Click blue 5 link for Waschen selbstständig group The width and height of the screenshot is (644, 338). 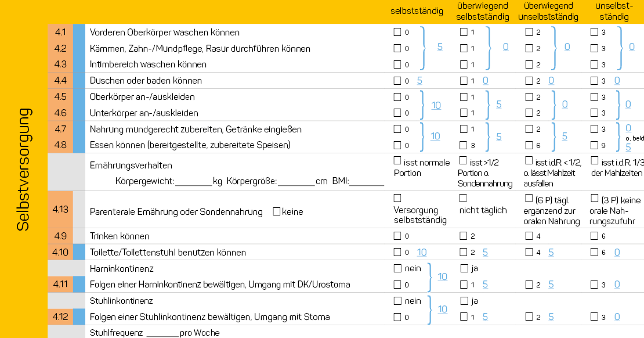click(440, 47)
